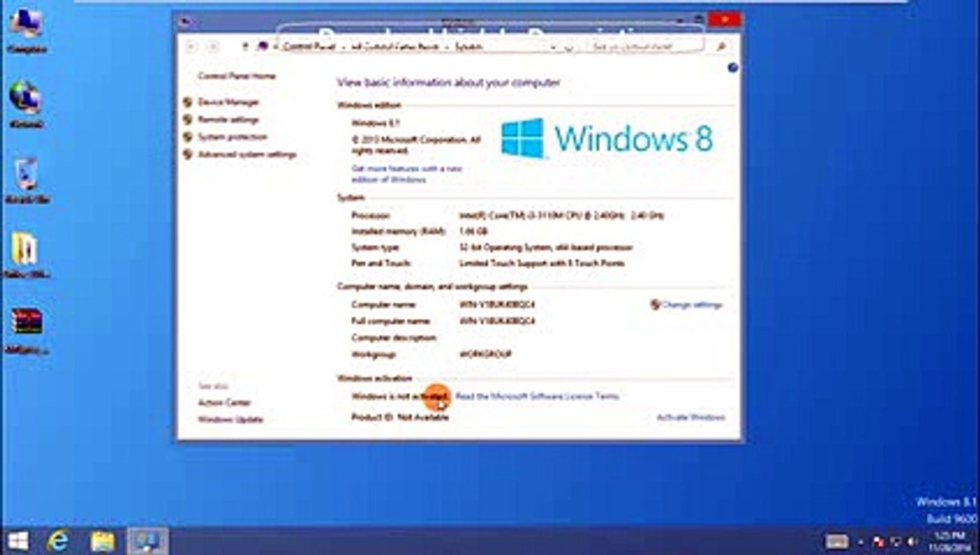Open the Action Center flag tray icon
The height and width of the screenshot is (555, 980).
tap(879, 541)
